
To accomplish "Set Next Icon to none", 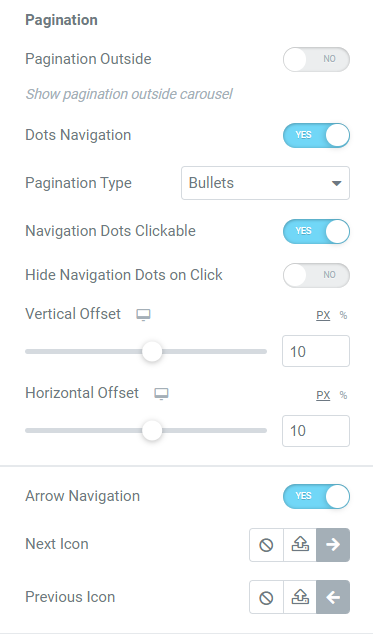I will point(266,545).
